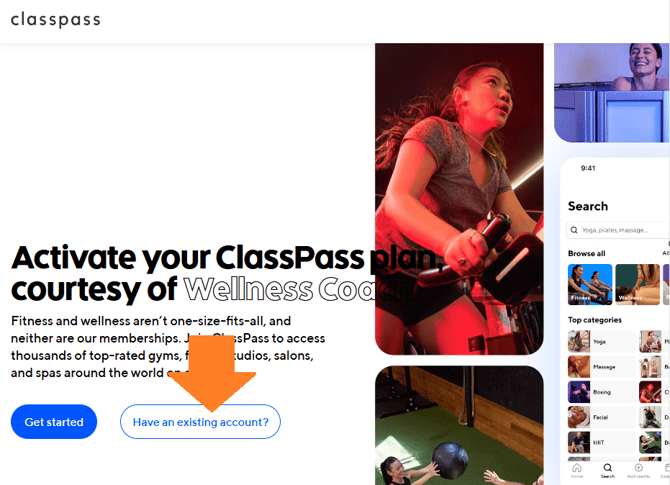
Task: Click the Pilates reformer thumbnail in categories
Action: point(650,341)
